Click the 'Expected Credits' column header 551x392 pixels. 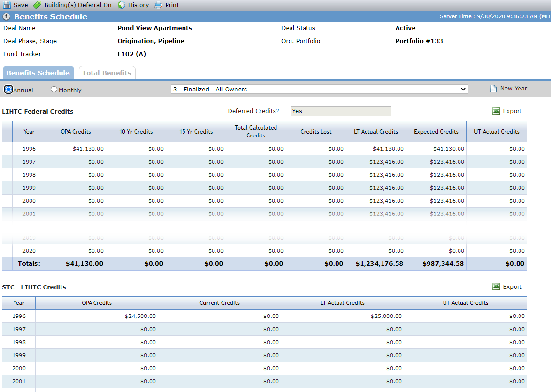[436, 131]
